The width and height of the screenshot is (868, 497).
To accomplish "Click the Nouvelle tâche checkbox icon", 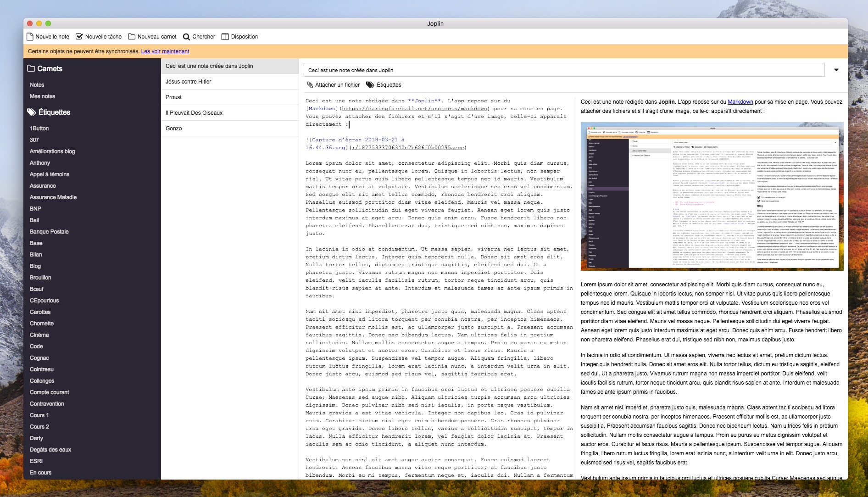I will pyautogui.click(x=79, y=37).
